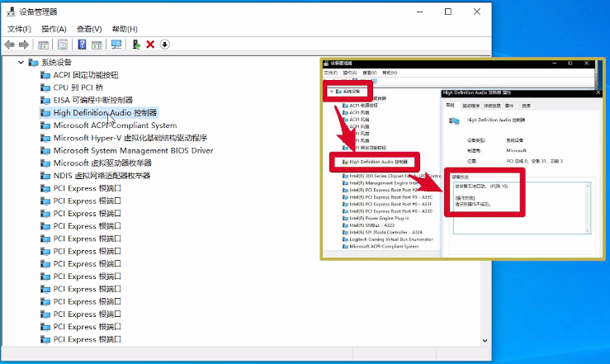Click the scan for hardware changes icon
This screenshot has width=610, height=364.
116,45
